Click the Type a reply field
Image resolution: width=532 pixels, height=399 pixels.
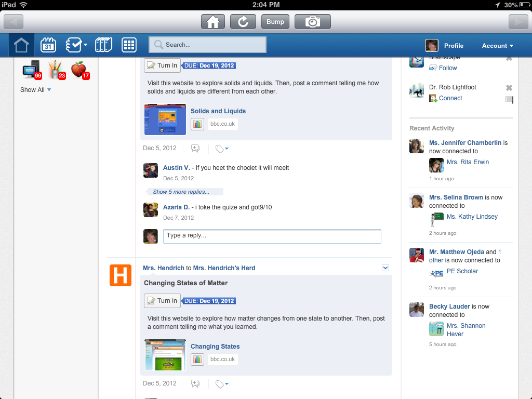point(272,236)
